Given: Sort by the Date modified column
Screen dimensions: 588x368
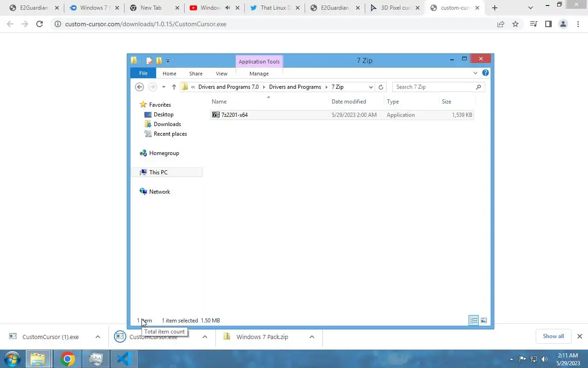Looking at the screenshot, I should pyautogui.click(x=356, y=102).
